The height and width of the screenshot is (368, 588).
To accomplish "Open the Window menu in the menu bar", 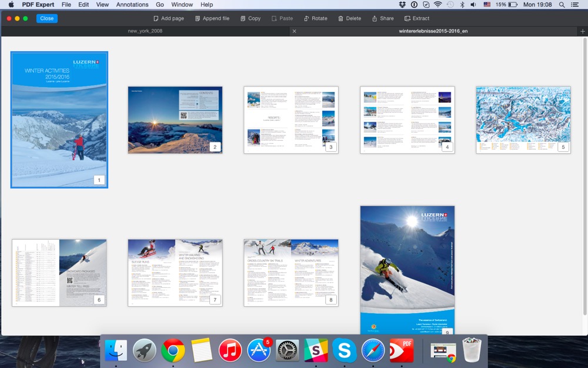I will point(182,5).
